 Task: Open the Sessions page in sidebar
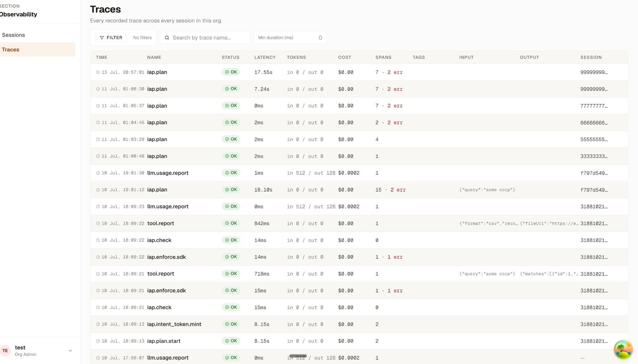(13, 35)
